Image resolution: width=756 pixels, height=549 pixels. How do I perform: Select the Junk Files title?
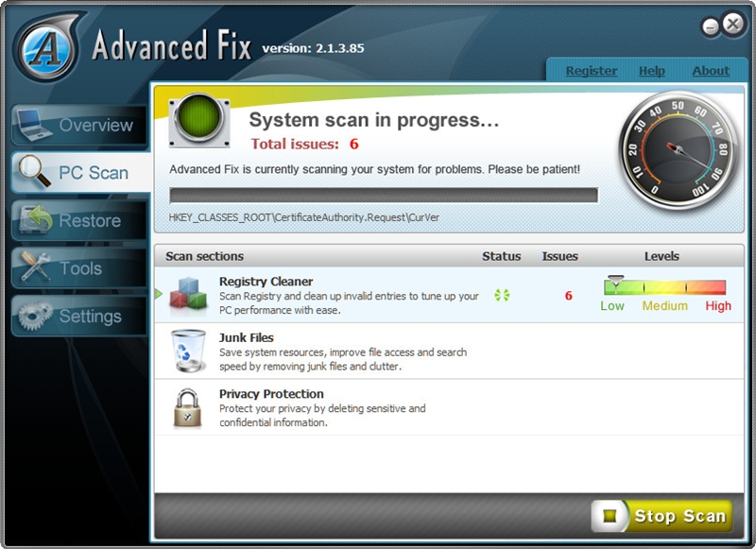coord(246,337)
